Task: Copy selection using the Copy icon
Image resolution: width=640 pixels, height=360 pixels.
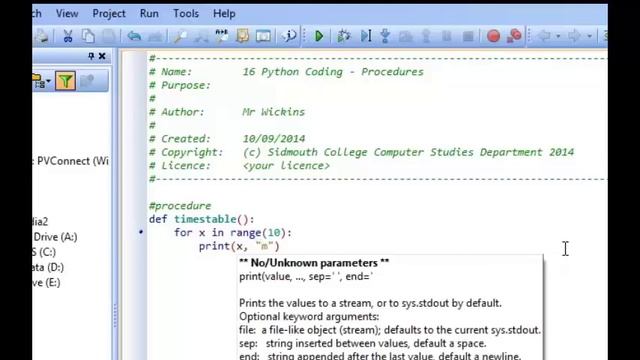Action: click(x=88, y=36)
